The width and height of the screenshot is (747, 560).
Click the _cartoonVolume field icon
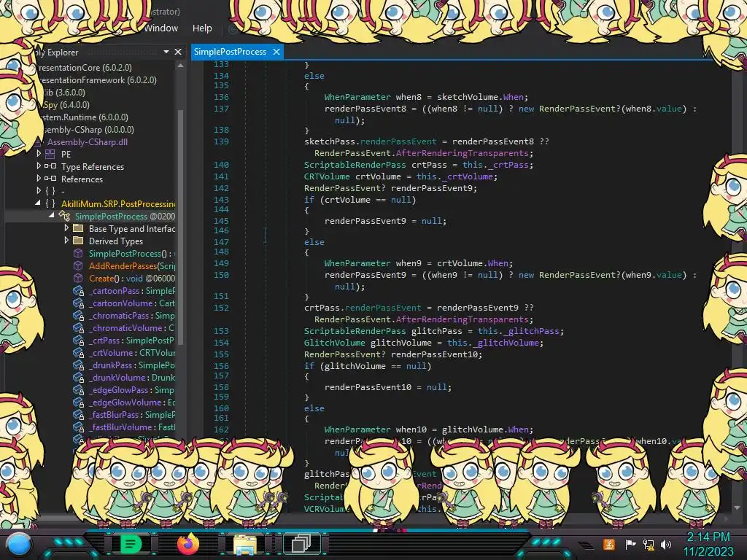pos(79,303)
